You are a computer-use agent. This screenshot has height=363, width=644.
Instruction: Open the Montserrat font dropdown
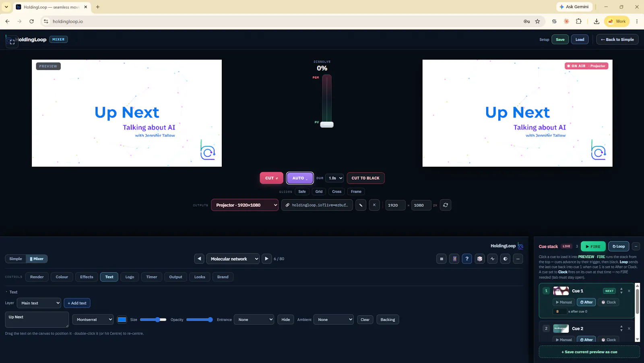point(93,319)
